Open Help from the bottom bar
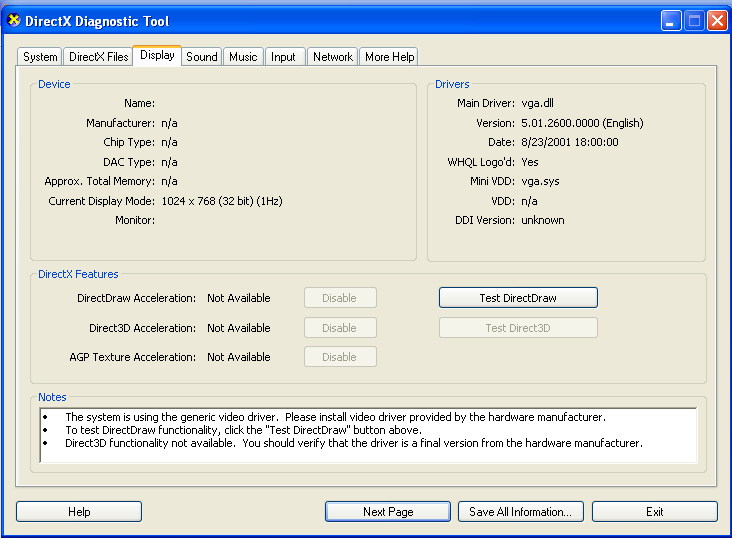The height and width of the screenshot is (539, 732). point(79,512)
